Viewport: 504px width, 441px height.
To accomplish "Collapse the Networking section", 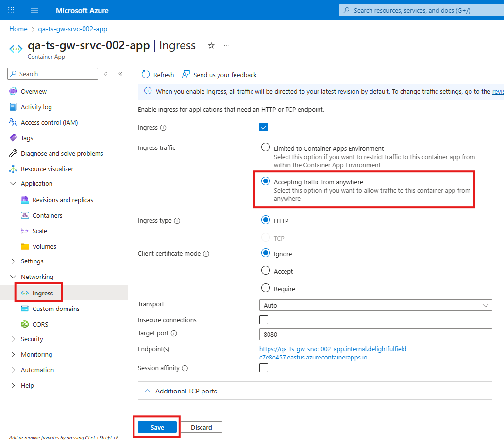I will tap(13, 277).
